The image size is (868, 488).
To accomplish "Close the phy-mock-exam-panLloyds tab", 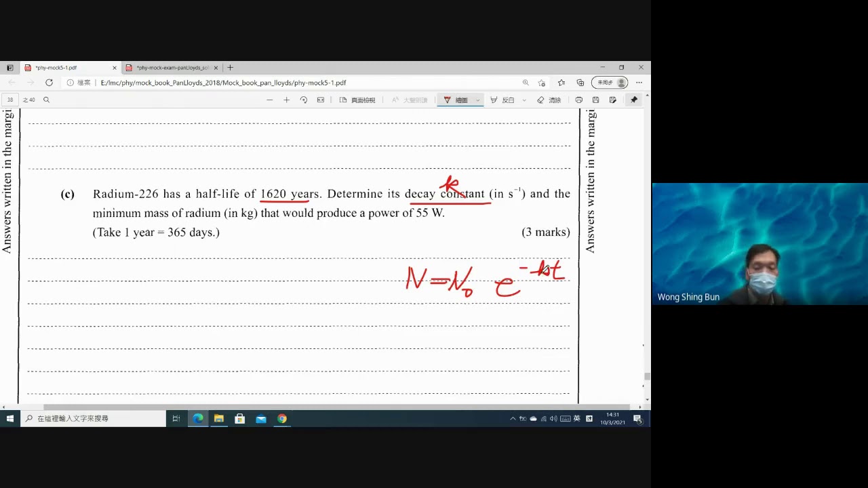I will click(216, 68).
